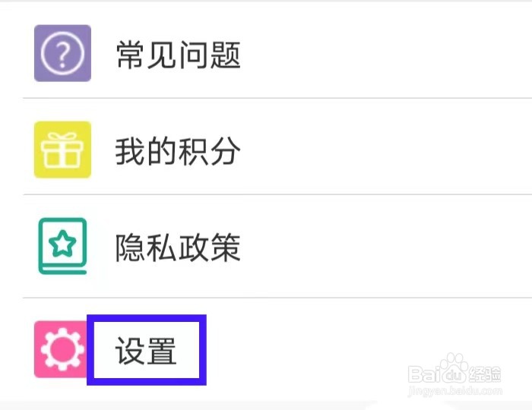Screen dimensions: 532x410
Task: Open the pink gear settings icon
Action: click(60, 349)
